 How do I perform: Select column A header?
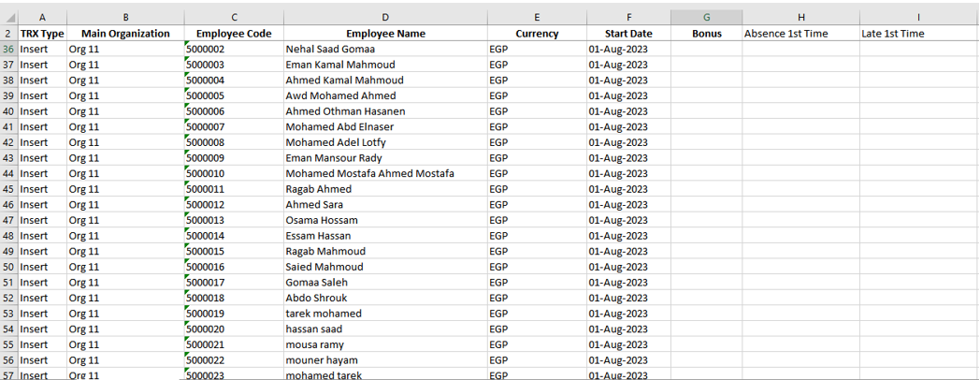click(42, 17)
